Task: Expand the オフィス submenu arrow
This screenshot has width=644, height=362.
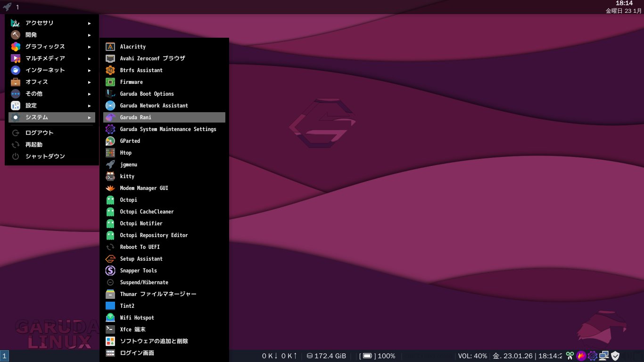Action: pyautogui.click(x=90, y=82)
